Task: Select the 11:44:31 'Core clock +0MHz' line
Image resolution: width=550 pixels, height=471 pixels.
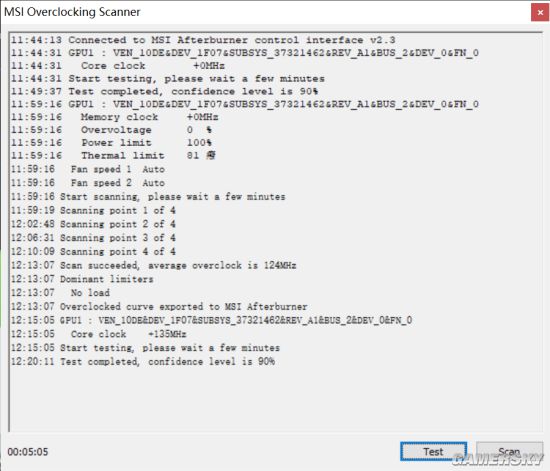Action: click(118, 66)
